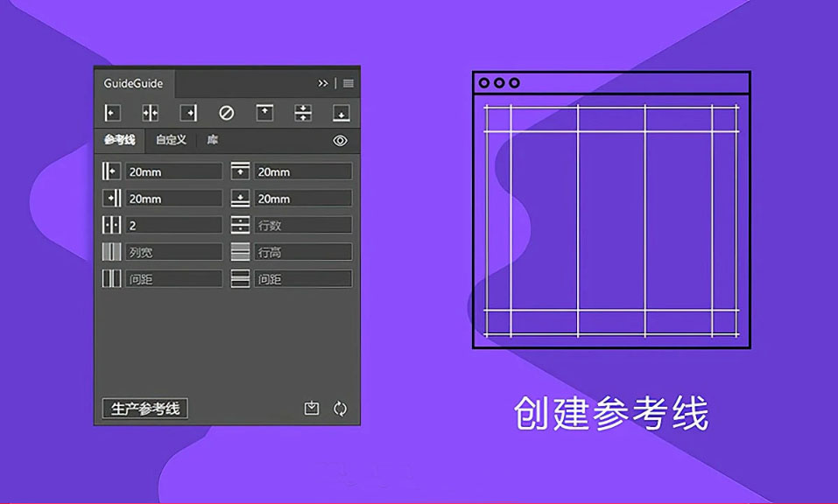Click the left margin icon
Image resolution: width=838 pixels, height=504 pixels.
(111, 171)
